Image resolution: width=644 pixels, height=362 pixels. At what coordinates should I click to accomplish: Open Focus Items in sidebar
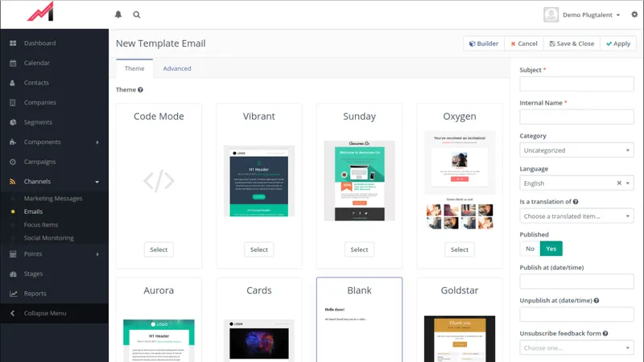click(x=41, y=224)
